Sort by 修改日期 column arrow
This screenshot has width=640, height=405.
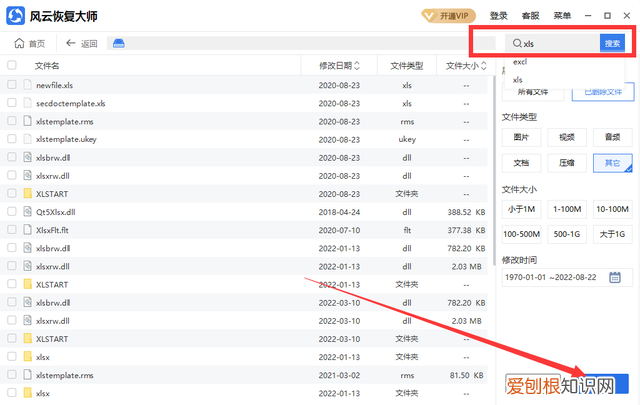[x=359, y=65]
